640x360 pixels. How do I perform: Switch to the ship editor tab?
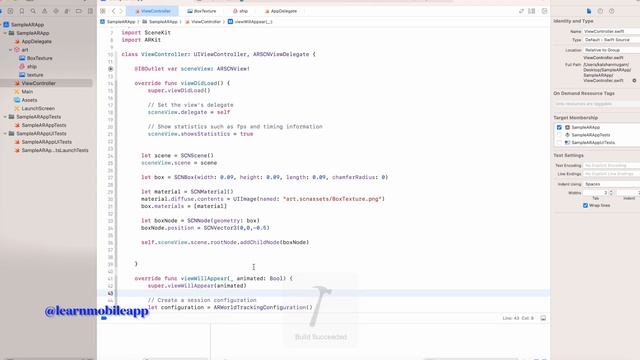[x=240, y=11]
